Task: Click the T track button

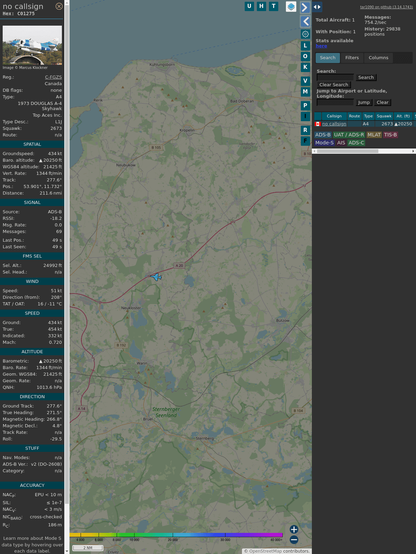Action: (x=273, y=6)
